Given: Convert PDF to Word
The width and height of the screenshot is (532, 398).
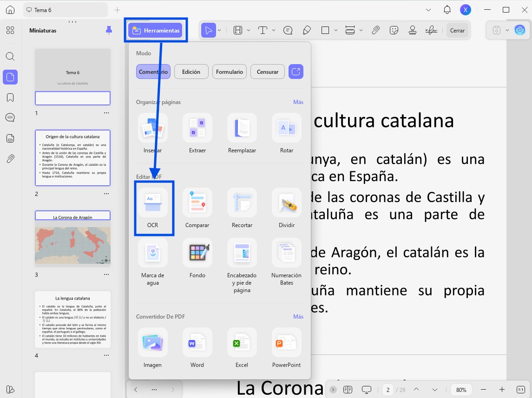Looking at the screenshot, I should coord(197,348).
